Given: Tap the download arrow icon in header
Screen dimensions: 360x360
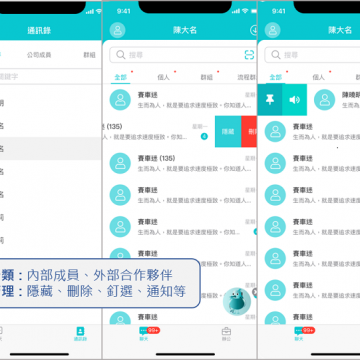Looking at the screenshot, I should (x=254, y=30).
